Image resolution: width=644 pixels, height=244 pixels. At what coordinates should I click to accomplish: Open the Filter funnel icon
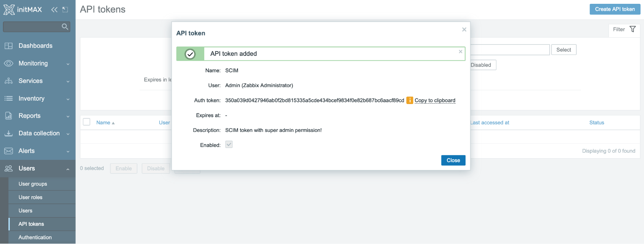(633, 29)
